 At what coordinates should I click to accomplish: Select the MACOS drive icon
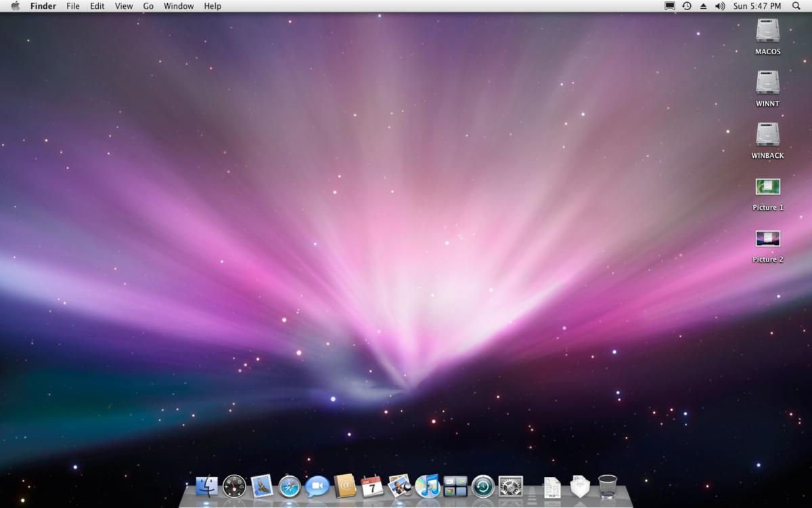click(x=768, y=31)
